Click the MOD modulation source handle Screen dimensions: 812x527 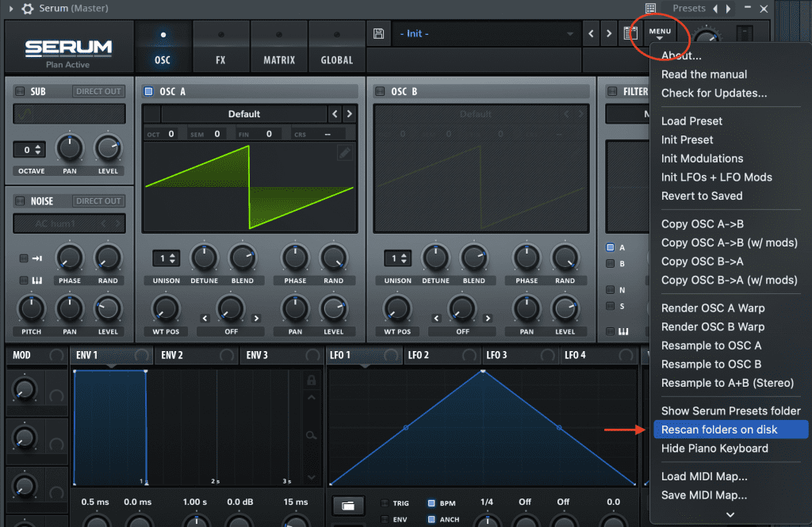56,355
